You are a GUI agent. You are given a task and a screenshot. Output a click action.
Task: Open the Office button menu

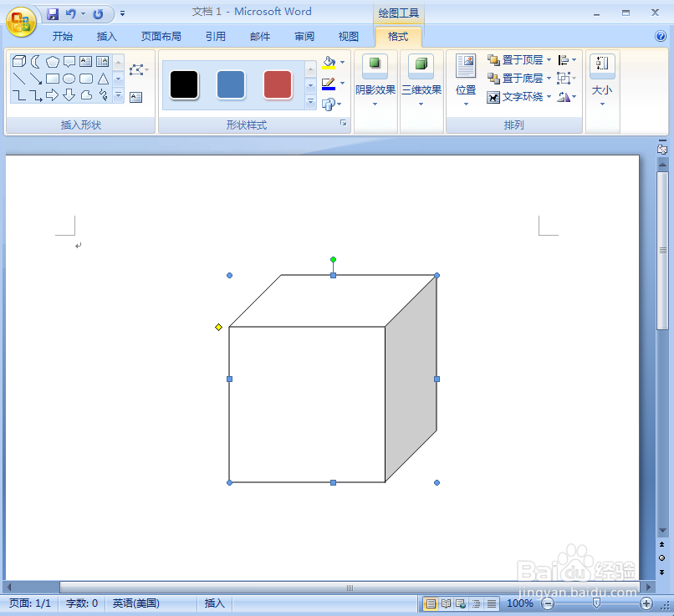pos(21,22)
